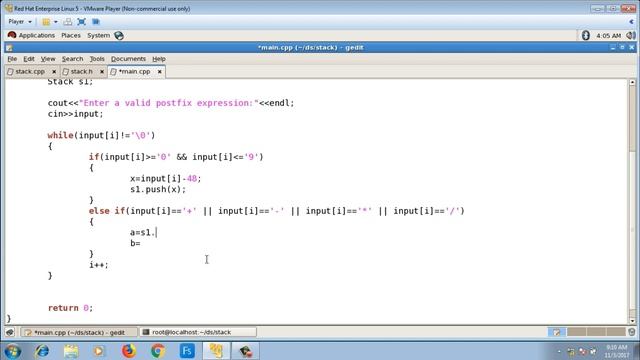The image size is (640, 360).
Task: Click the volume speaker icon in GNOME panel
Action: click(631, 36)
